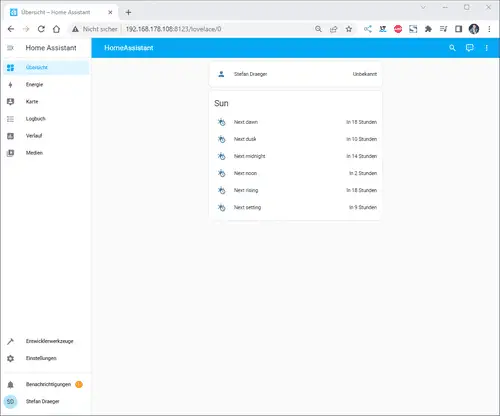Open the Stefan Draeger user profile
Image resolution: width=500 pixels, height=416 pixels.
click(x=46, y=402)
